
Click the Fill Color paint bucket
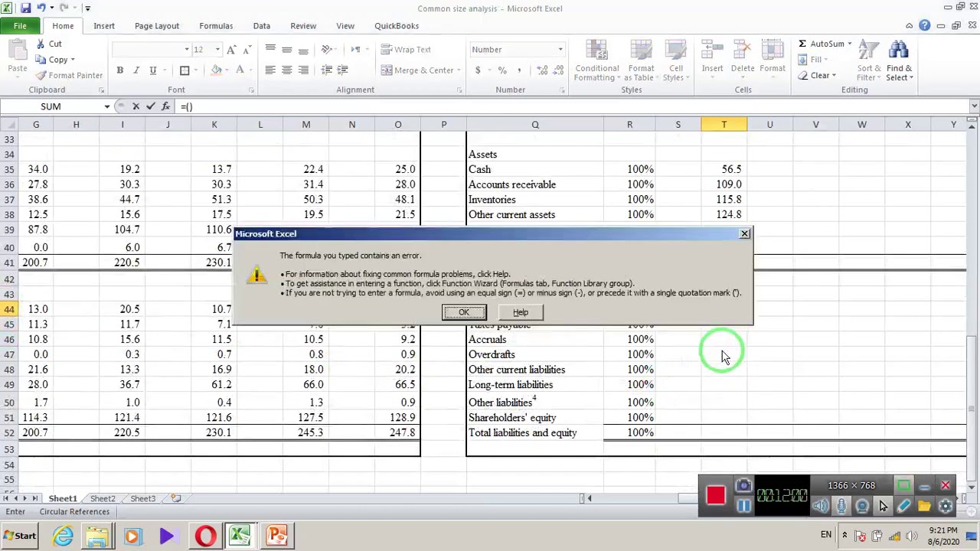[216, 70]
